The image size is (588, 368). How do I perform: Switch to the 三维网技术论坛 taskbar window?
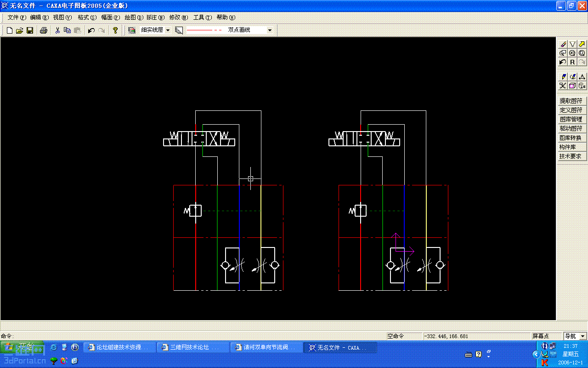(x=193, y=347)
